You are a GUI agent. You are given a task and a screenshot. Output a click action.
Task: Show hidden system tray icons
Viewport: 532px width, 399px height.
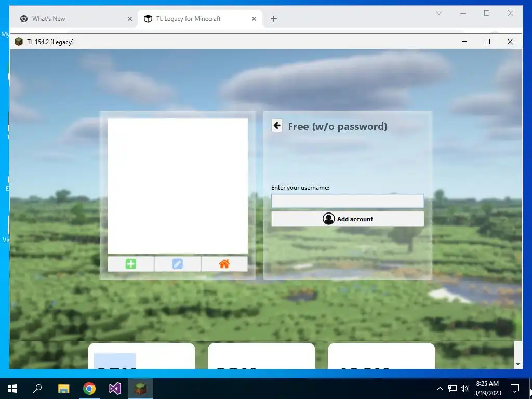(440, 389)
